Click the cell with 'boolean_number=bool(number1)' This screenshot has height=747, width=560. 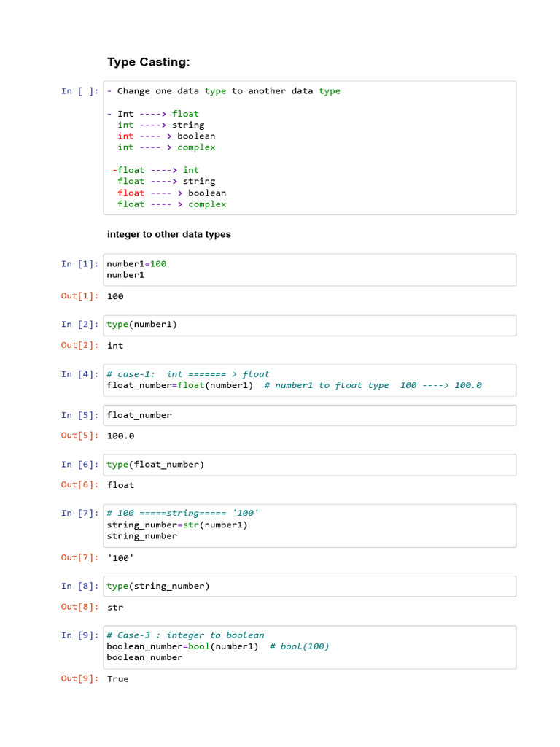(x=309, y=648)
